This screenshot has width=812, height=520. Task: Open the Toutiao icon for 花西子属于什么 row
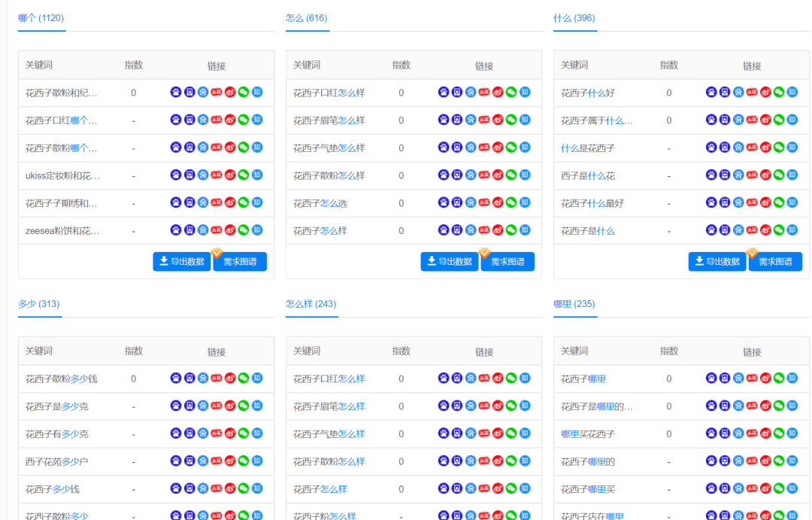(752, 120)
